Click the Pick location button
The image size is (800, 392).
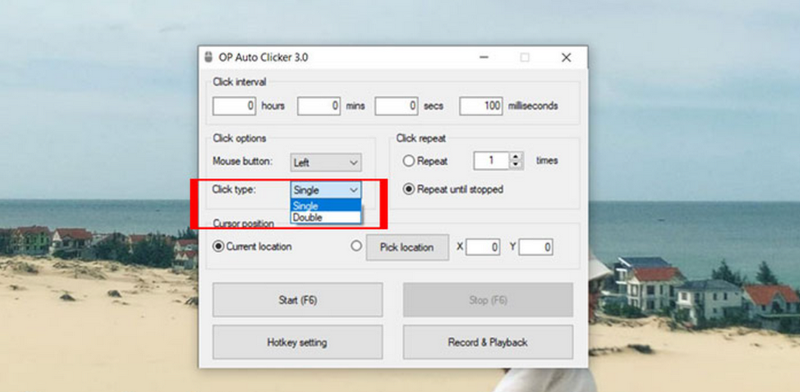(x=407, y=248)
